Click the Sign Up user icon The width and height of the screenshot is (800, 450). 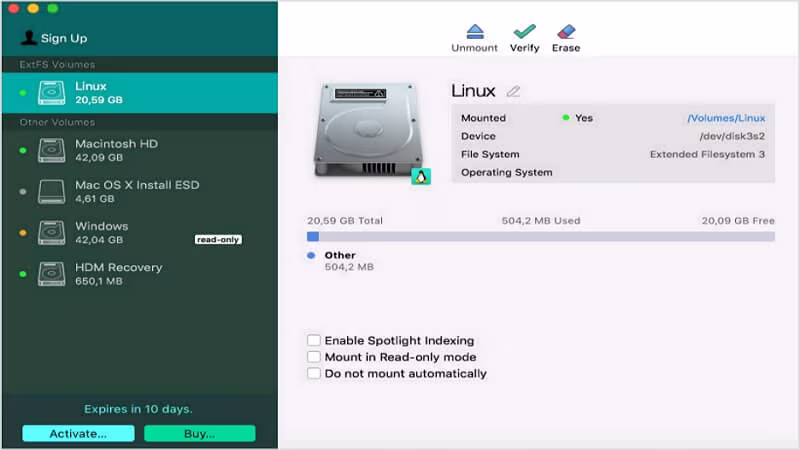pos(29,38)
